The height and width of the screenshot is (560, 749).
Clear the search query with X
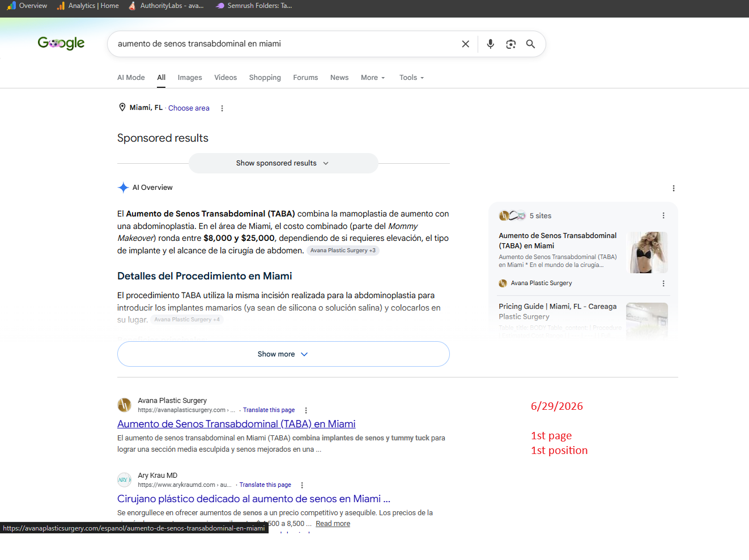click(466, 44)
